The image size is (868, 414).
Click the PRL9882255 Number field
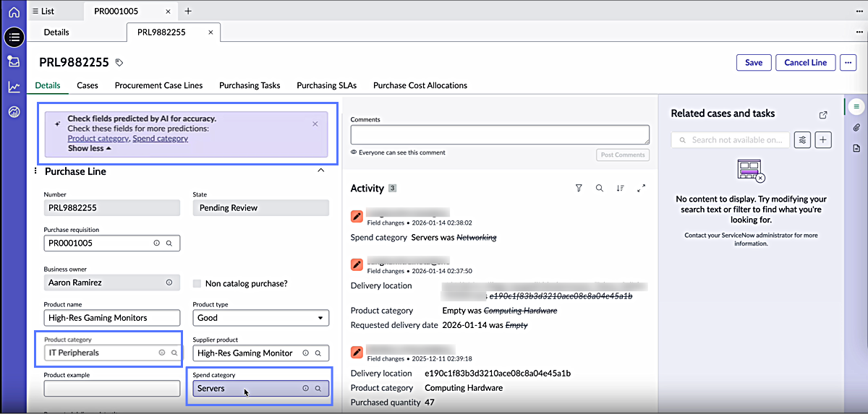click(x=111, y=207)
